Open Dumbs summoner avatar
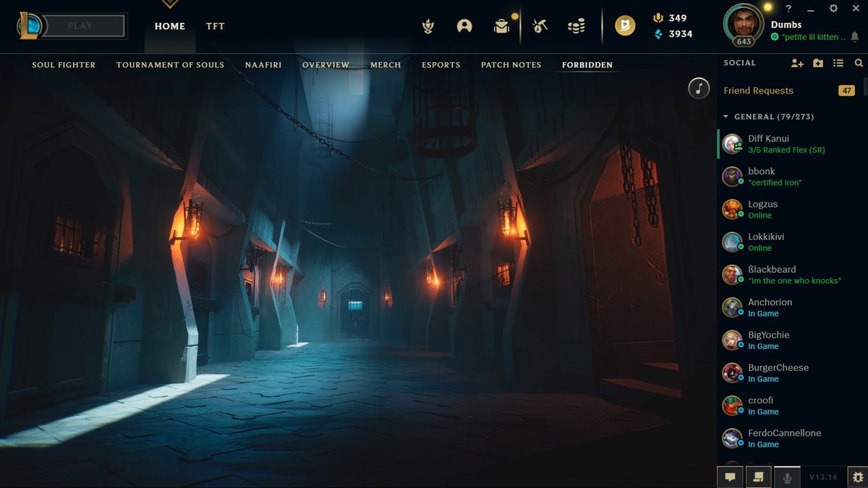 [743, 24]
